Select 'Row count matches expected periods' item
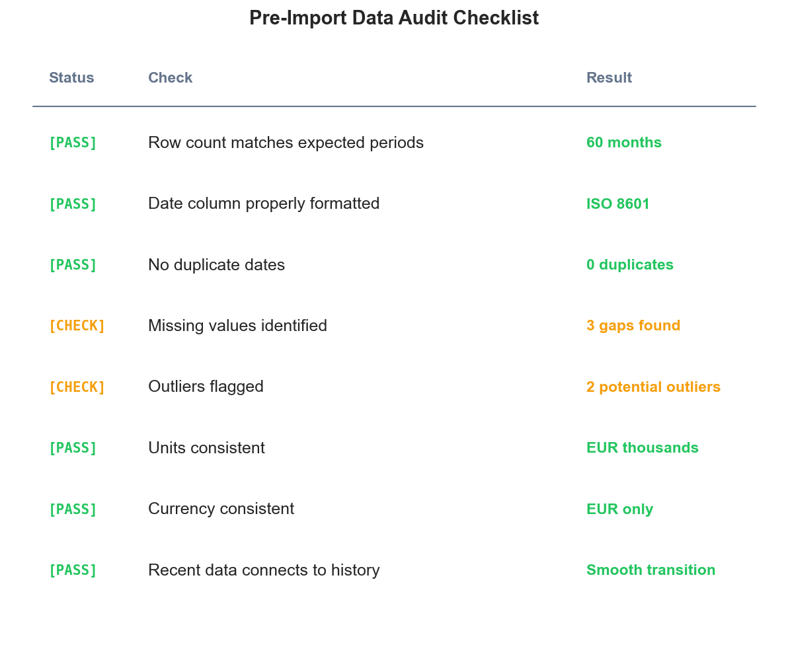 [286, 143]
